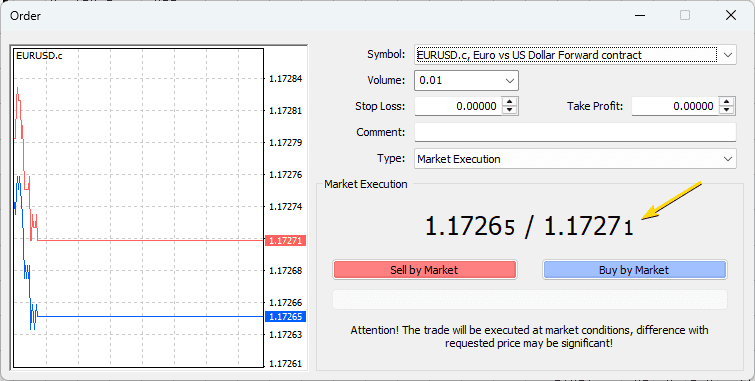Click Buy by Market button
This screenshot has width=755, height=381.
click(x=634, y=270)
